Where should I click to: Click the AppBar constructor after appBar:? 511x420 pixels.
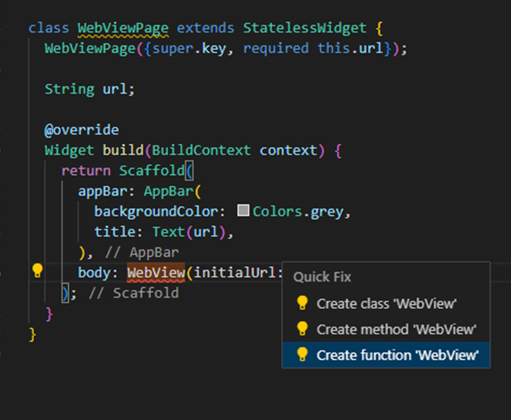[x=169, y=191]
